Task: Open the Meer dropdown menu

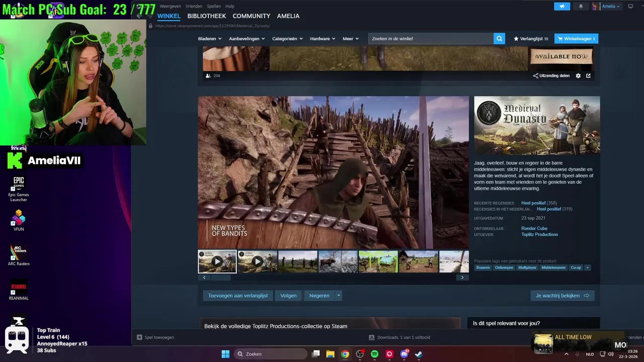Action: (351, 39)
